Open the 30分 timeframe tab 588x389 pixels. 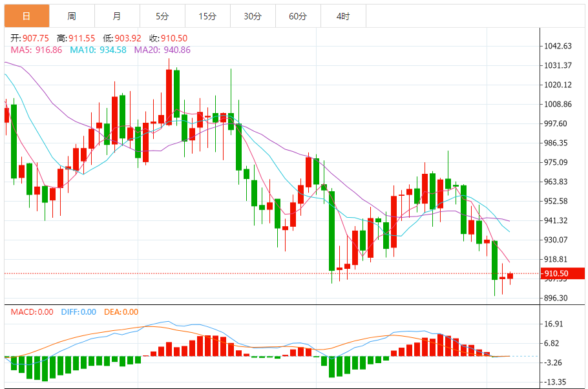click(x=253, y=16)
